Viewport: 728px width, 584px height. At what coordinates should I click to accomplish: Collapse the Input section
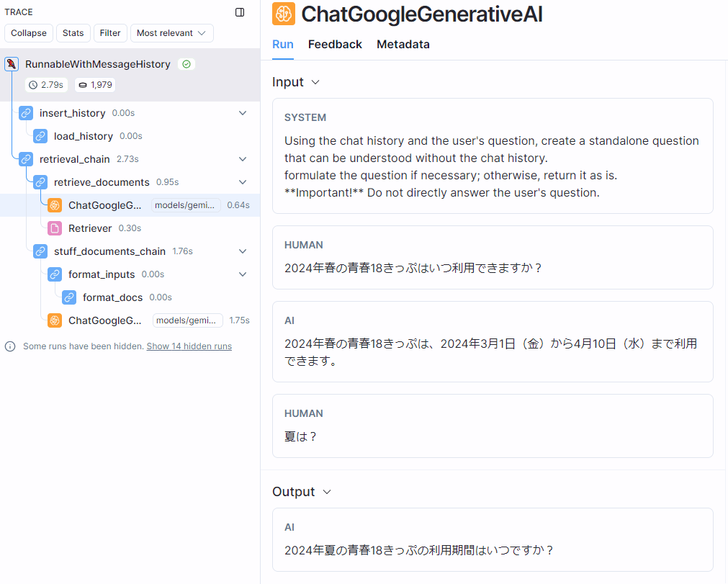pos(315,82)
